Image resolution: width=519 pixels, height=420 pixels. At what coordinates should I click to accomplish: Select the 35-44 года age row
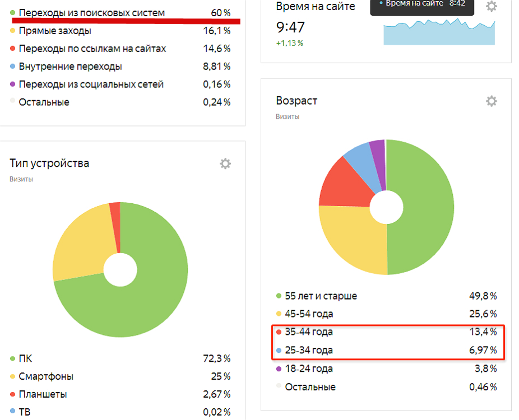coord(309,332)
